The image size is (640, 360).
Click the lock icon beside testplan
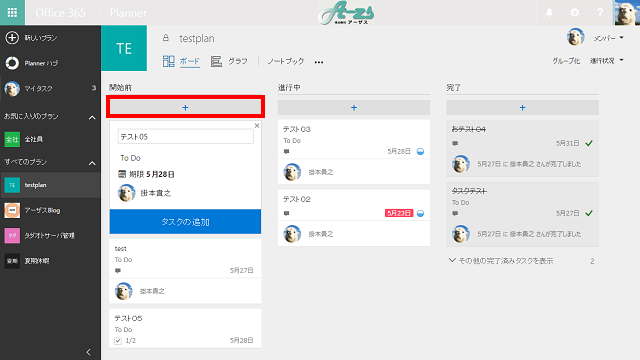point(166,38)
